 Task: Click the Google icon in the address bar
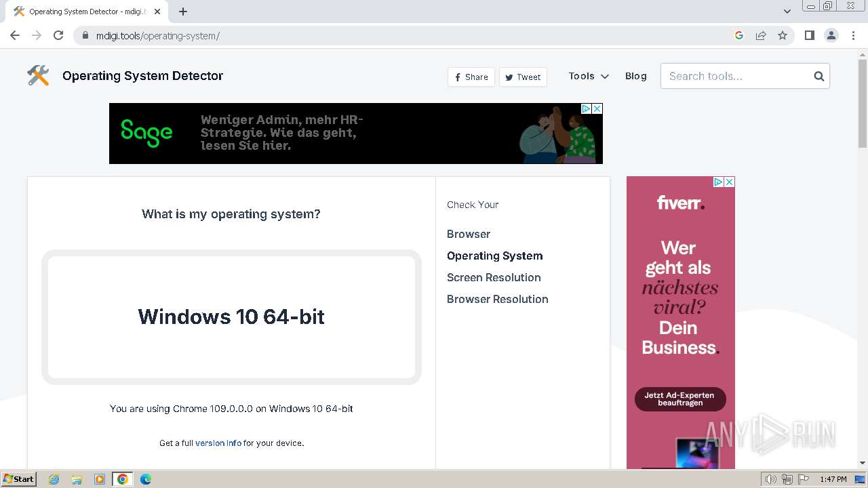click(739, 35)
